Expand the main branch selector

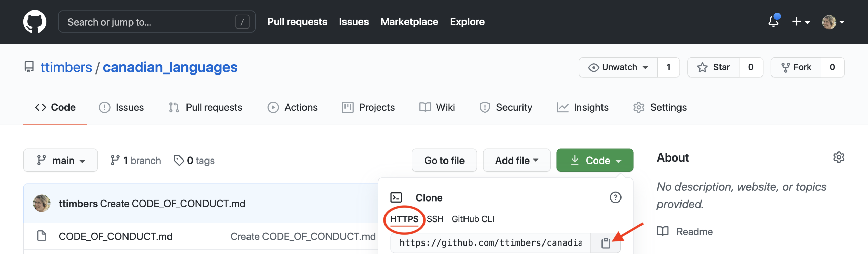coord(61,160)
